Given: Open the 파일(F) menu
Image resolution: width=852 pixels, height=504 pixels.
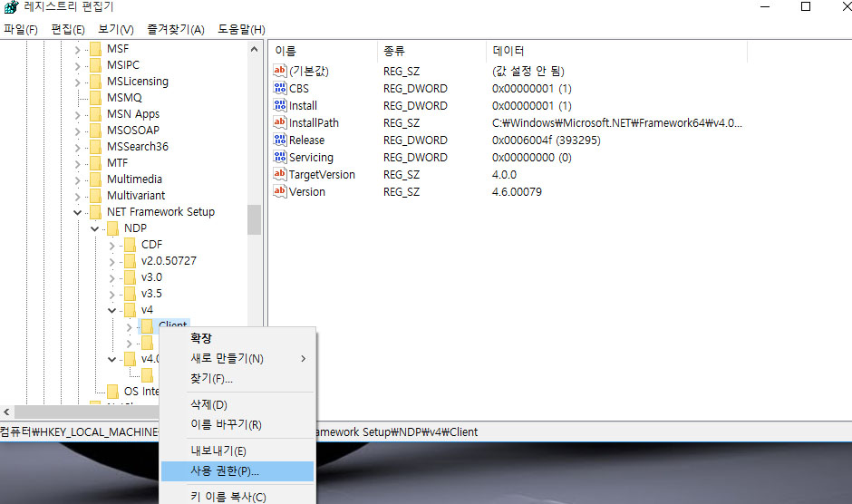Looking at the screenshot, I should click(x=20, y=29).
